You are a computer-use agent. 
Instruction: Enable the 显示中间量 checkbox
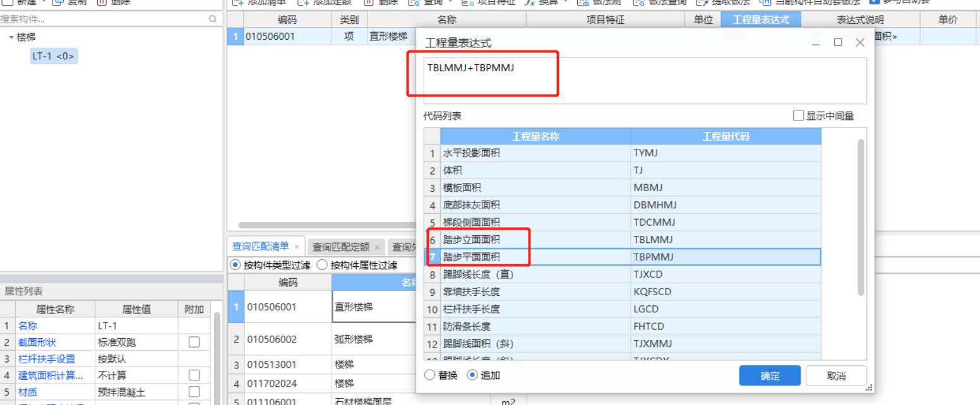[x=799, y=115]
